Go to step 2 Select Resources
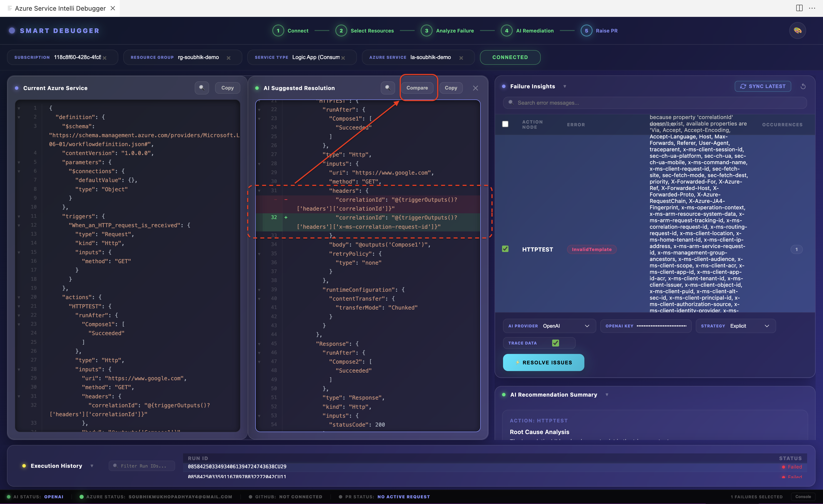The height and width of the screenshot is (504, 823). [x=364, y=31]
